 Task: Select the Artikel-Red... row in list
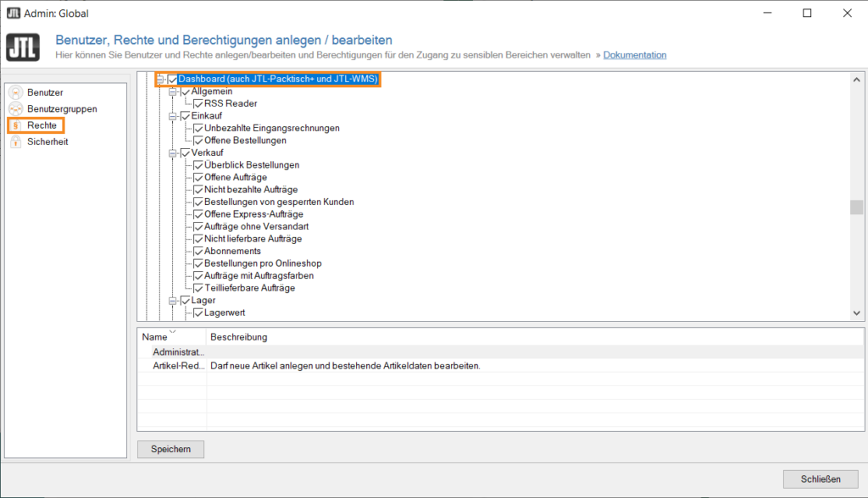pyautogui.click(x=178, y=366)
